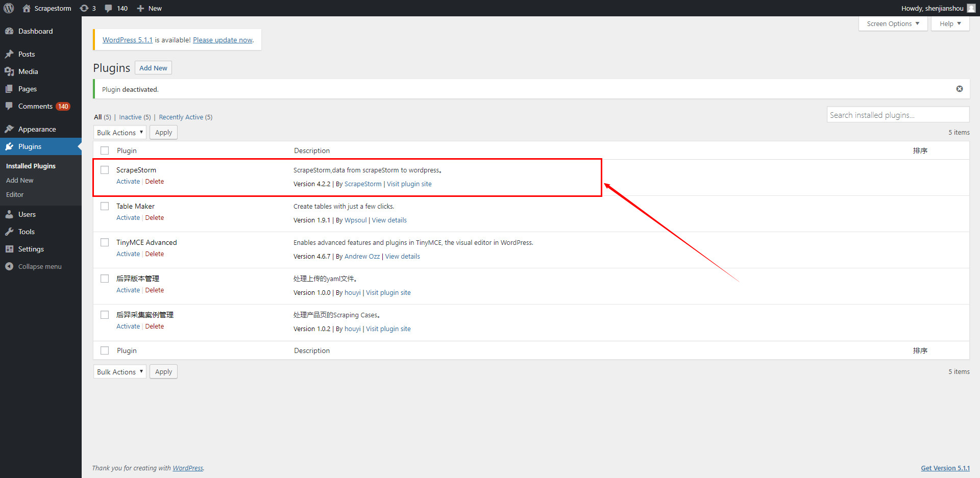This screenshot has height=478, width=980.
Task: Open View details for TinyMCE Advanced
Action: tap(403, 257)
